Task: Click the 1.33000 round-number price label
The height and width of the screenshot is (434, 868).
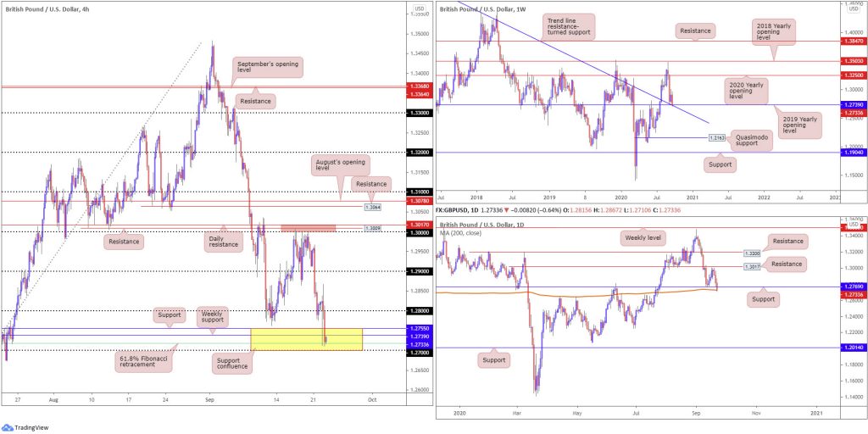Action: 420,113
